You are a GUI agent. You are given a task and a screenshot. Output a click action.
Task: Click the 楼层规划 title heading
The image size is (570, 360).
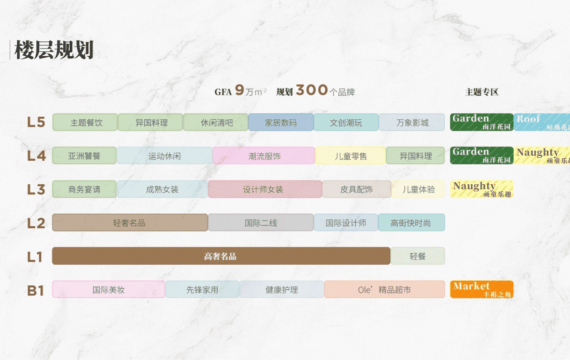54,50
